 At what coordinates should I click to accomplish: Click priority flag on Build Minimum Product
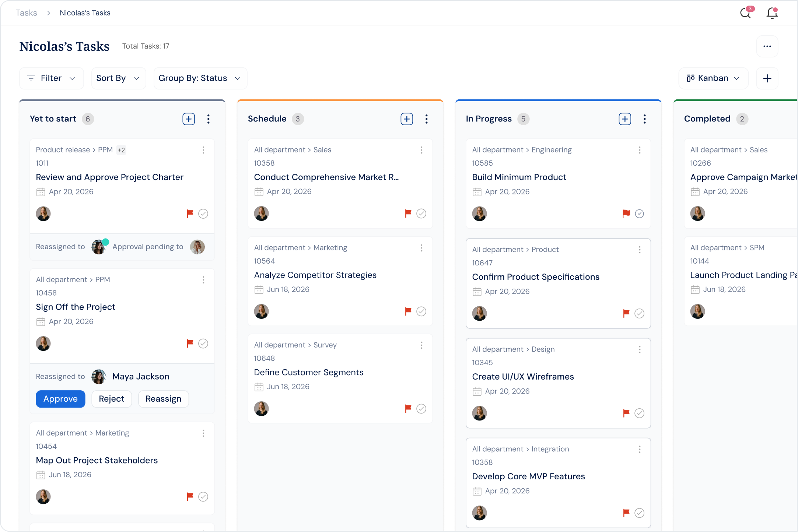pos(626,214)
